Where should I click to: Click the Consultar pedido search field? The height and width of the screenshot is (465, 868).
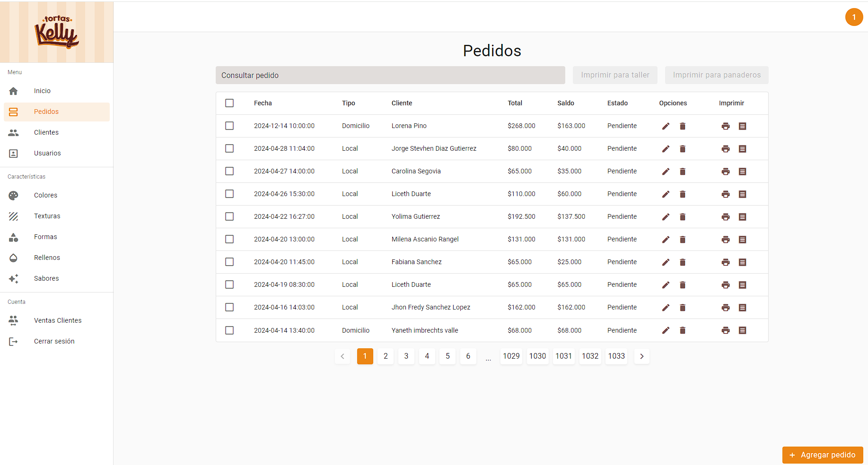tap(390, 75)
